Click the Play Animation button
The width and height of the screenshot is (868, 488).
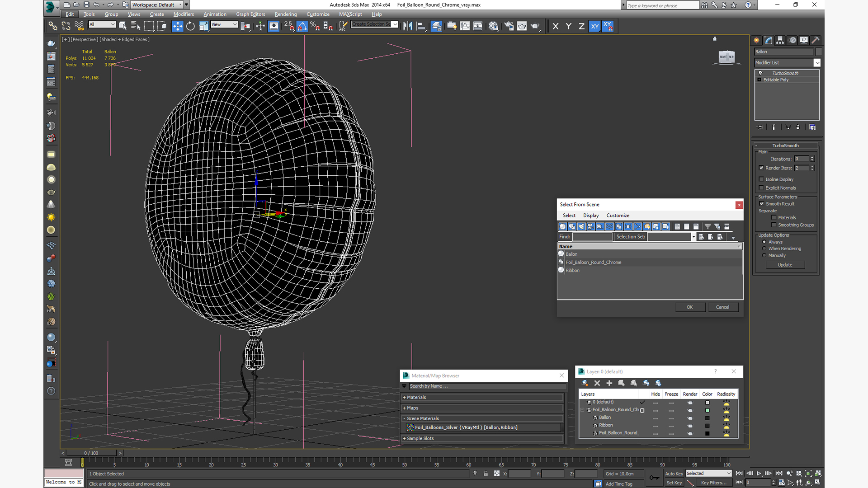[759, 474]
